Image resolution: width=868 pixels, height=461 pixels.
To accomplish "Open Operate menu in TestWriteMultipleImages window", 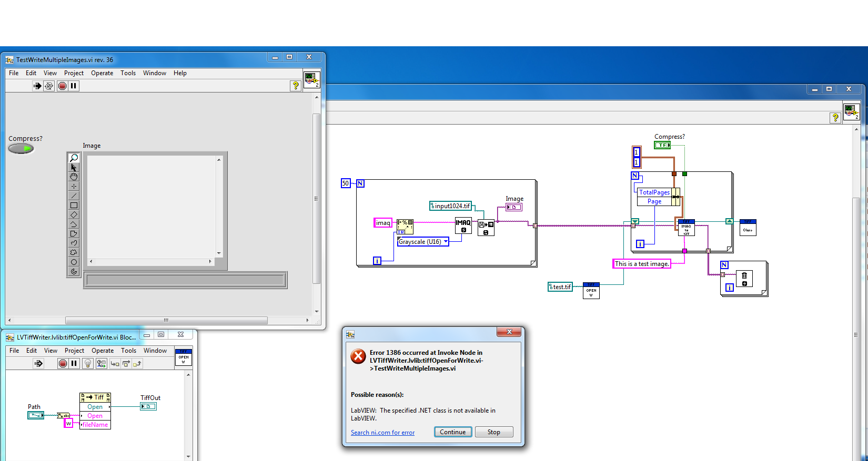I will (102, 73).
